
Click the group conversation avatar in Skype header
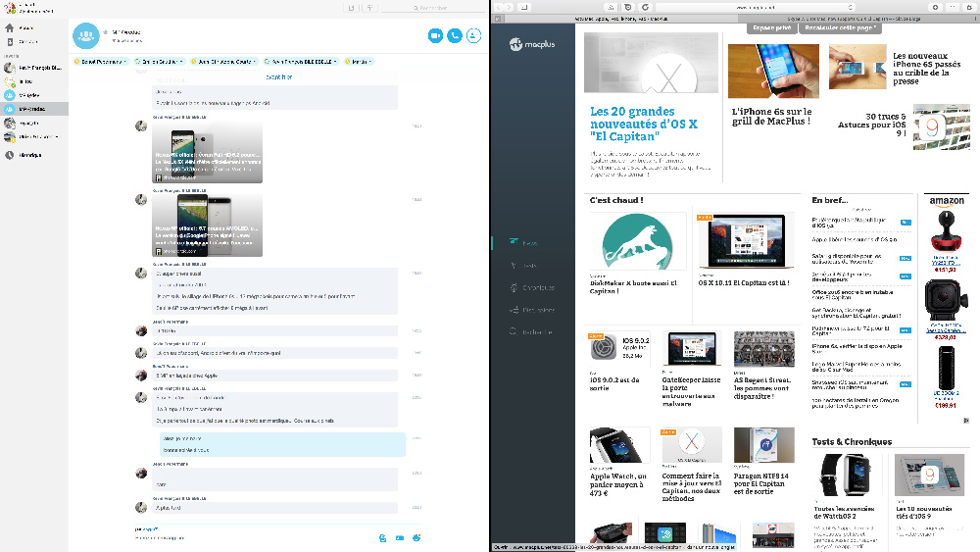85,35
